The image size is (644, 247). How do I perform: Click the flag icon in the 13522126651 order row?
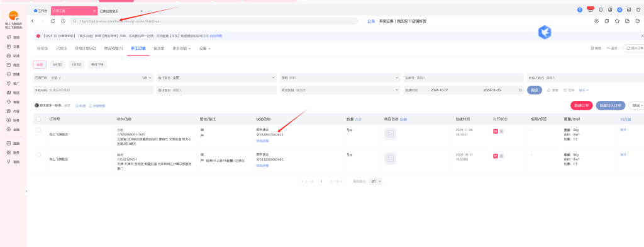coord(202,161)
